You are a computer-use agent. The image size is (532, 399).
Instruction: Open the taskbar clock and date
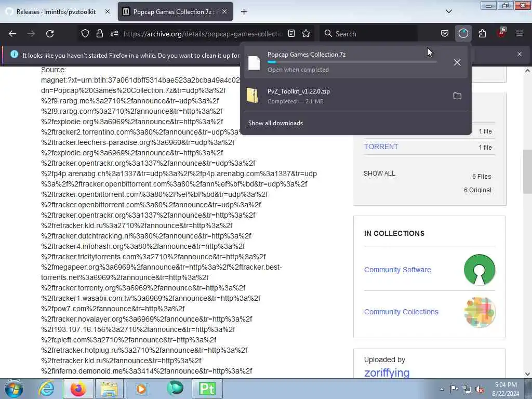click(506, 389)
